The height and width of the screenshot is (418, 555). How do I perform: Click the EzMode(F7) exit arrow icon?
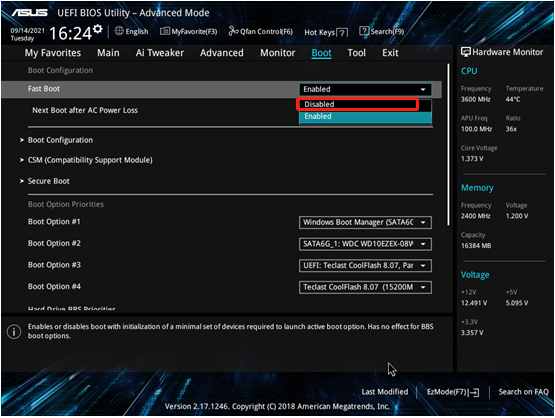click(x=475, y=393)
